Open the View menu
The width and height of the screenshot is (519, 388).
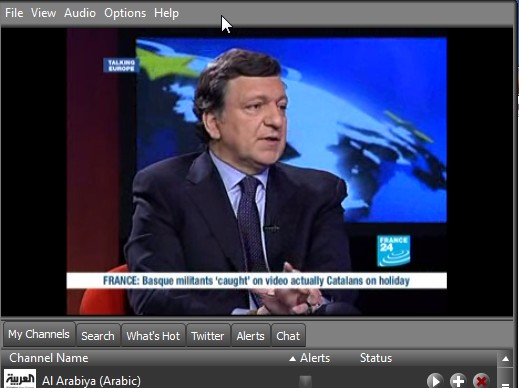tap(43, 13)
